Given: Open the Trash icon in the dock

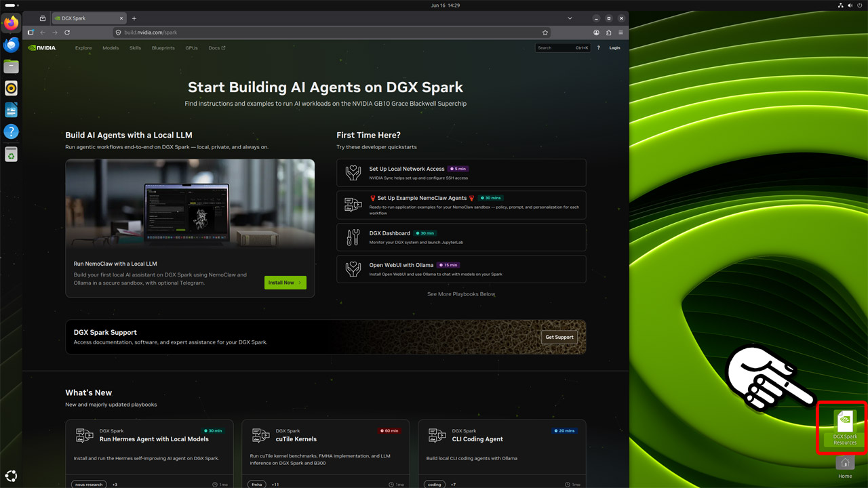Looking at the screenshot, I should click(11, 155).
